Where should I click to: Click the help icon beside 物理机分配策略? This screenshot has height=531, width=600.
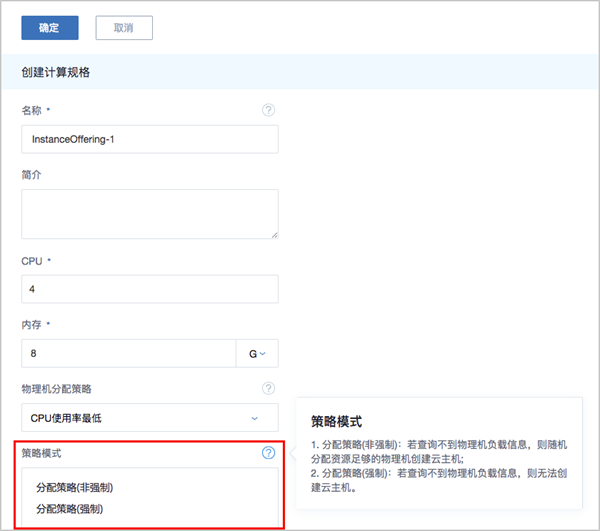tap(268, 388)
